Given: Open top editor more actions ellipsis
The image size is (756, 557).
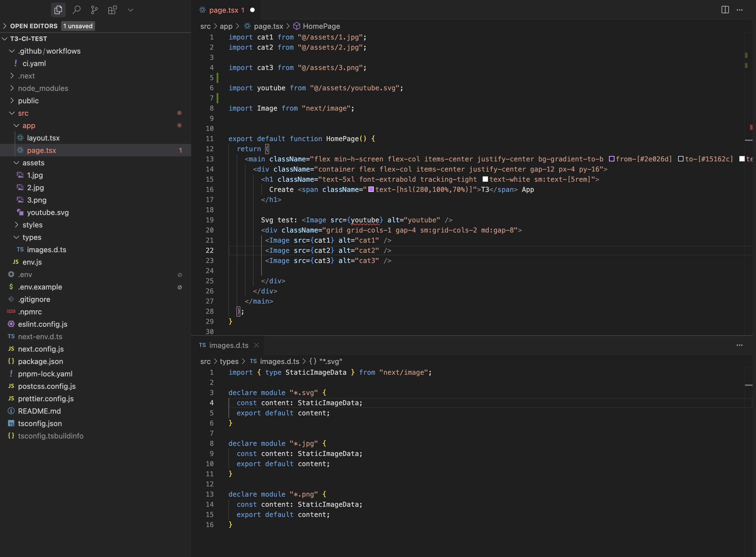Looking at the screenshot, I should (x=739, y=10).
